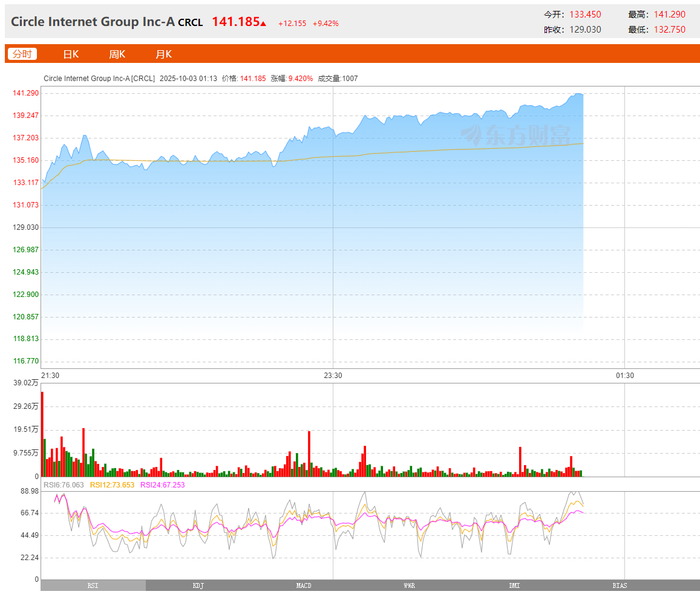Open the 周K weekly chart tab
Image resolution: width=700 pixels, height=600 pixels.
(117, 54)
